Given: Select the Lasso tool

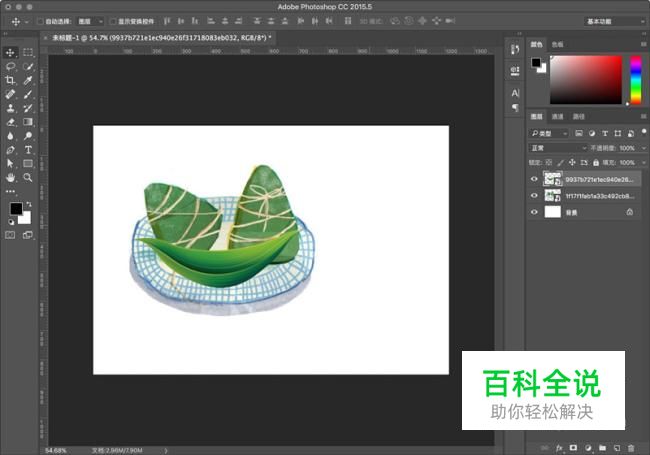Looking at the screenshot, I should tap(10, 66).
